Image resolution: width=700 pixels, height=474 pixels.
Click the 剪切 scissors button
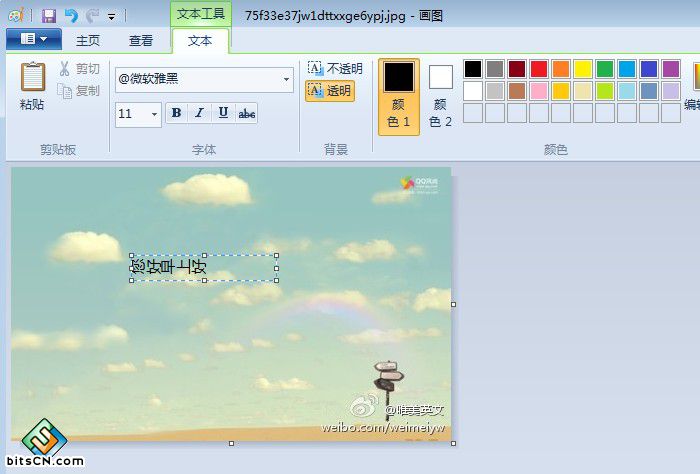click(x=79, y=69)
